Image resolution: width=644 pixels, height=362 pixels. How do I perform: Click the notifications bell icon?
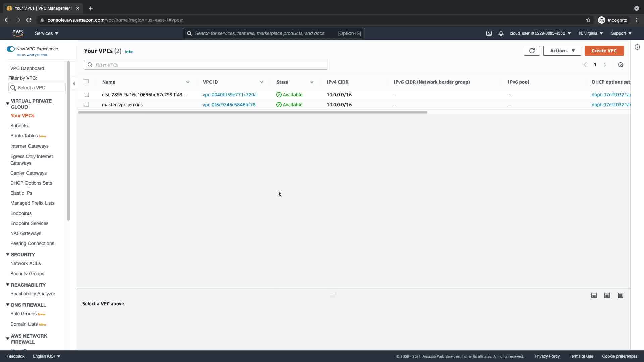501,33
